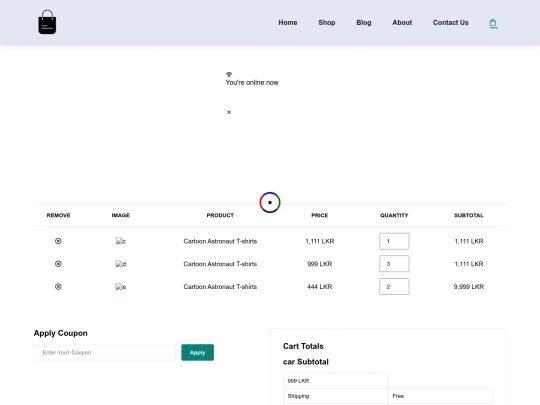The height and width of the screenshot is (405, 540).
Task: Click first row Cartoon Astronaut T-shirts name
Action: click(220, 241)
